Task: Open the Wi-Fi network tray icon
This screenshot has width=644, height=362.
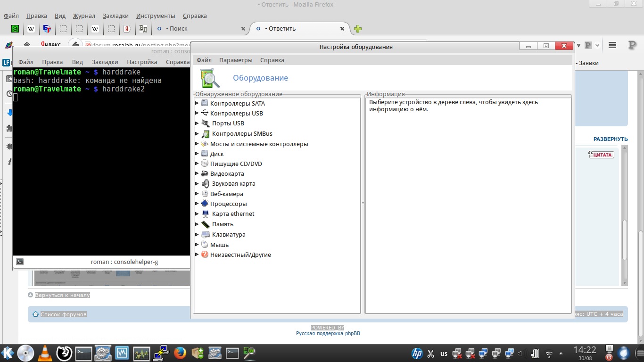Action: (x=549, y=354)
